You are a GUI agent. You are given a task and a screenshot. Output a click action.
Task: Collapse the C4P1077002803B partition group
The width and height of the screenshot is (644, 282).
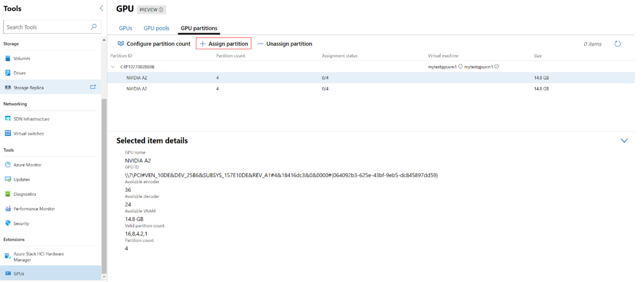coord(113,67)
